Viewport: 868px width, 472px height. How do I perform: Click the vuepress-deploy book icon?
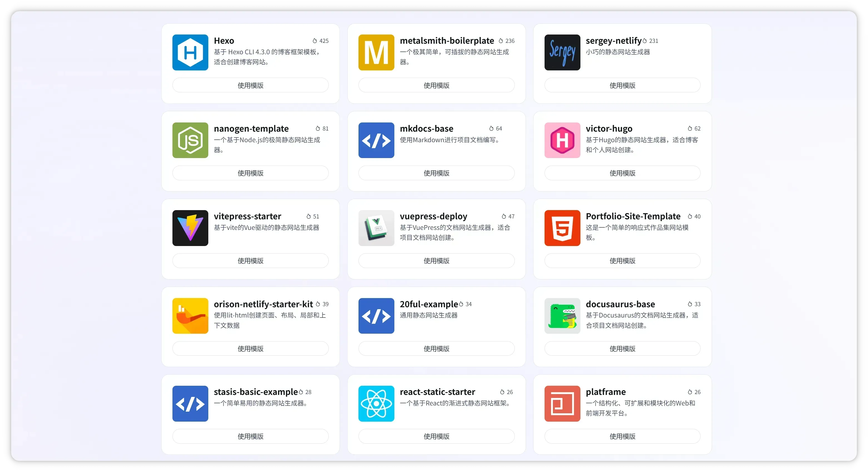[x=376, y=228]
